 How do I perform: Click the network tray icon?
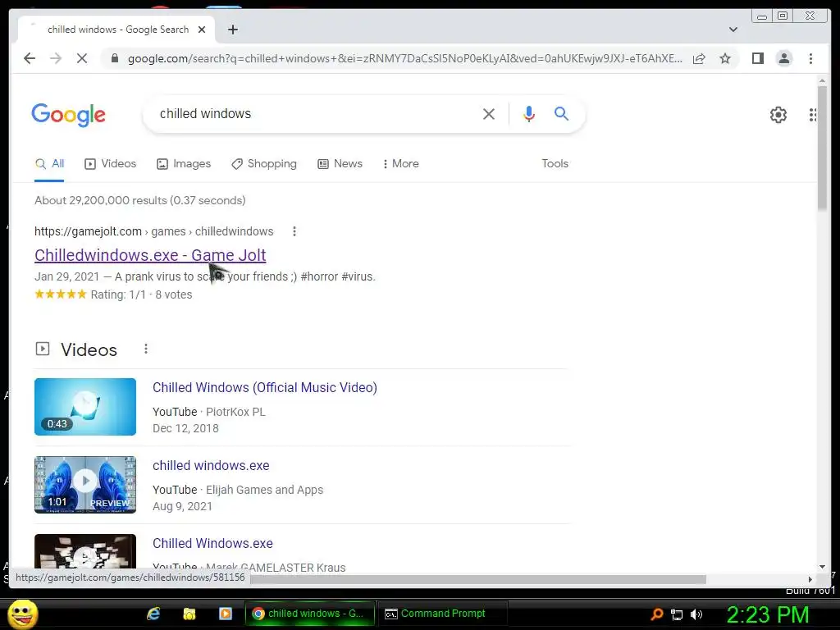pos(677,614)
